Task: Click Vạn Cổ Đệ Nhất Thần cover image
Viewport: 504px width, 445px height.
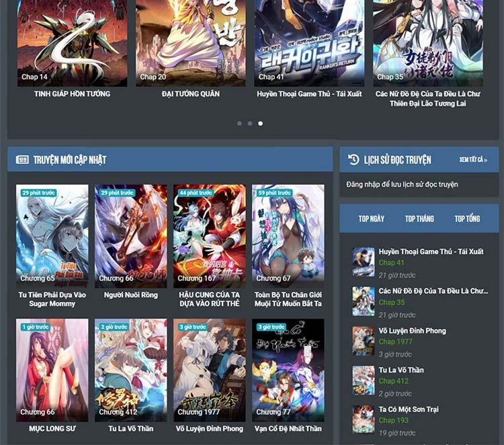Action: click(288, 368)
